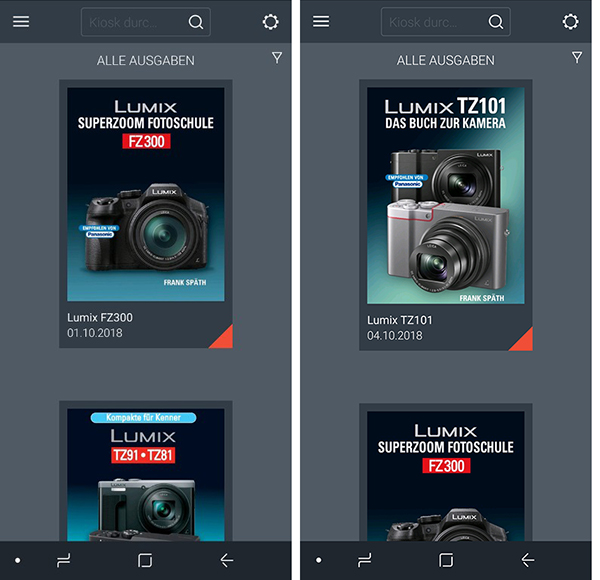The image size is (600, 580).
Task: Open hamburger menu in right screen
Action: pos(321,22)
